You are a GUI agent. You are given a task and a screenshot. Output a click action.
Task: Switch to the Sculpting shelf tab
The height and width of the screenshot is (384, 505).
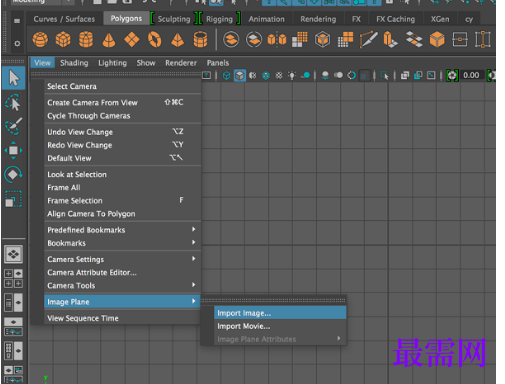click(x=174, y=19)
